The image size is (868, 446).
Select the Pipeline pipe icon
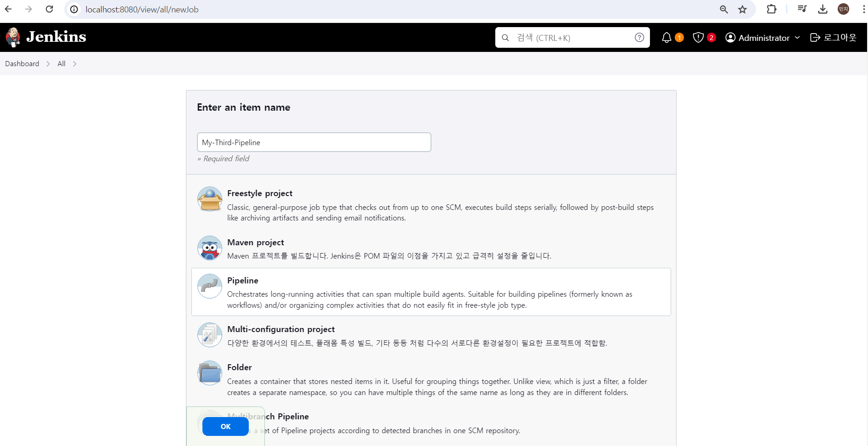[210, 286]
